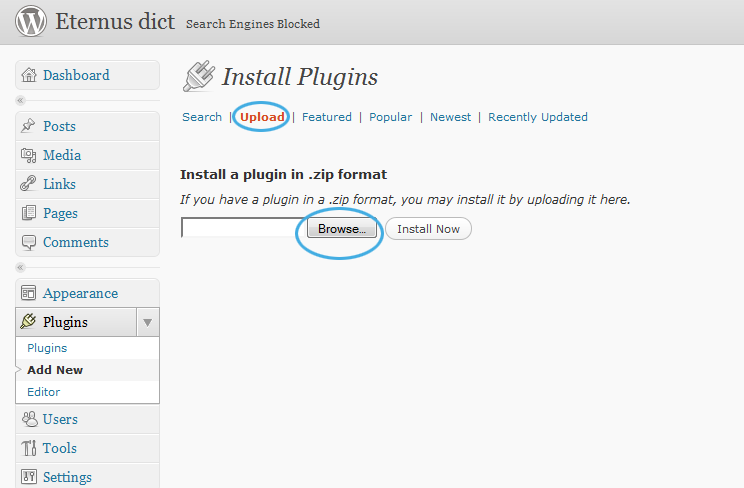Collapse the Plugins menu dropdown arrow
Viewport: 744px width, 488px height.
[148, 322]
